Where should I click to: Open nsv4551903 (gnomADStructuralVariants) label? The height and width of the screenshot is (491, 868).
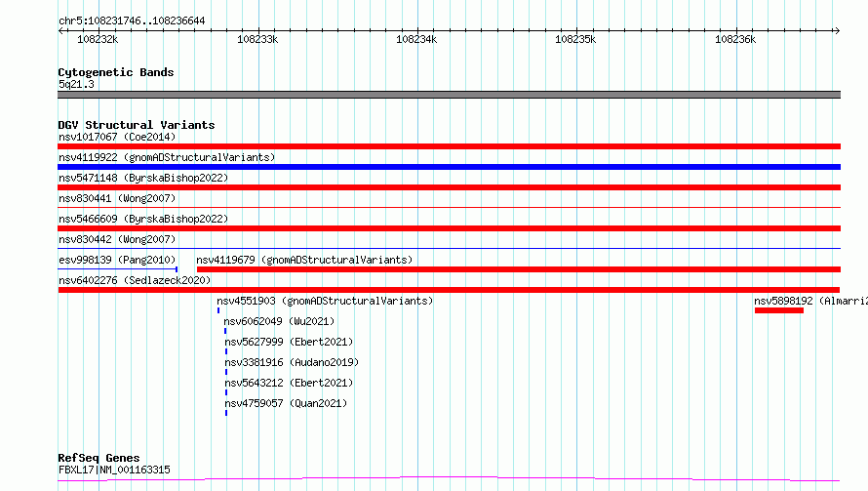tap(325, 301)
